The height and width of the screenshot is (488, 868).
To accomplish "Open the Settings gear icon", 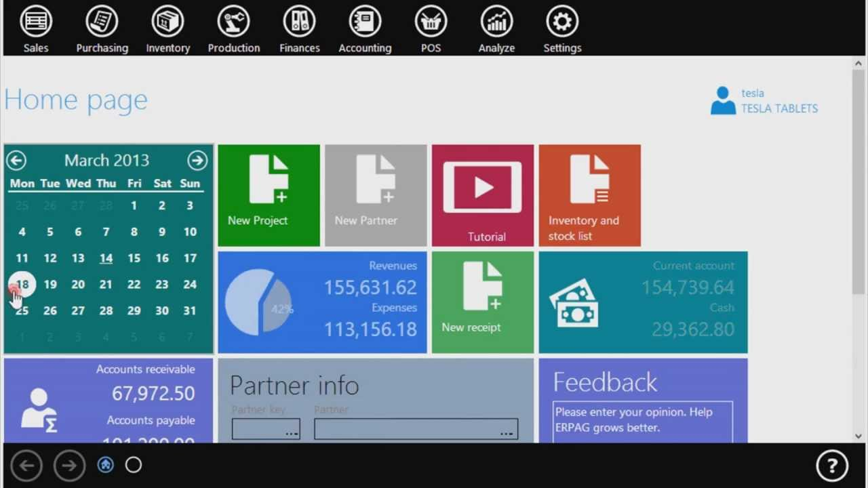I will (562, 22).
